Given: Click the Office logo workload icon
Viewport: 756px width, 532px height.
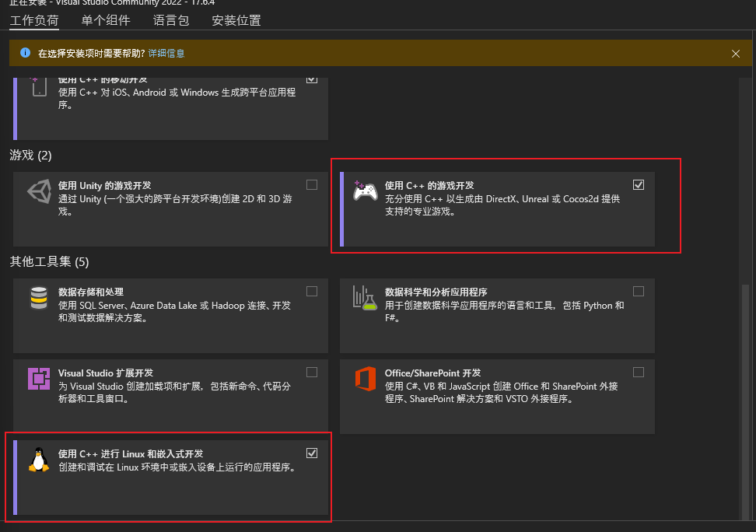Looking at the screenshot, I should (366, 379).
